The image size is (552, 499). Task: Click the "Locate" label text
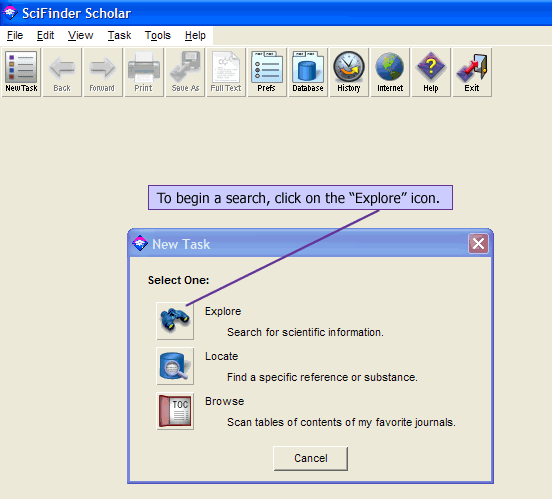point(221,356)
